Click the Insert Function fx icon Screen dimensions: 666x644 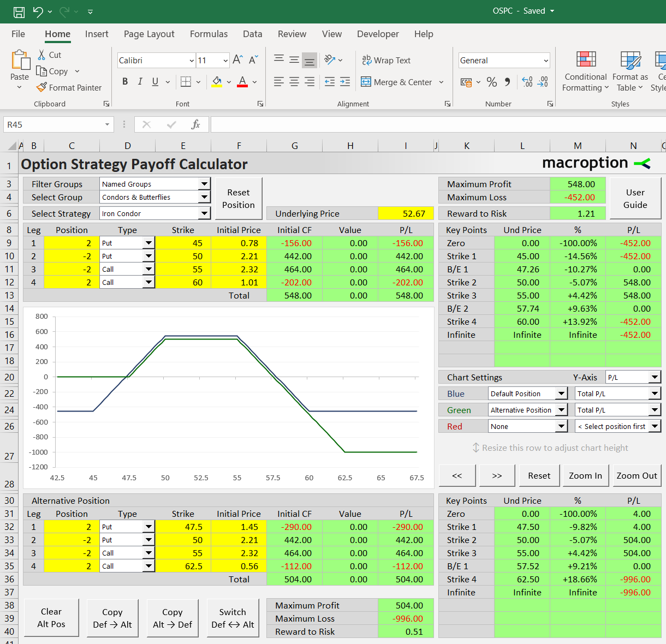pyautogui.click(x=195, y=124)
